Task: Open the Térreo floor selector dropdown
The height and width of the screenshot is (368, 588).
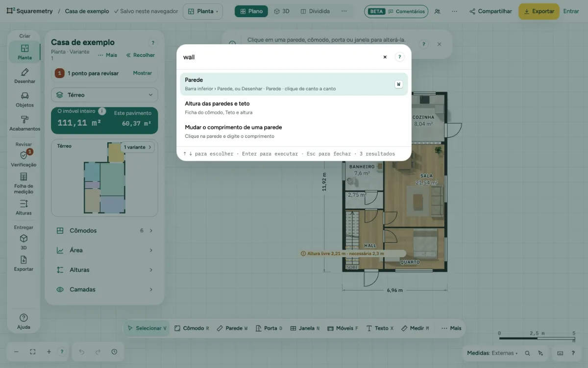Action: (104, 95)
